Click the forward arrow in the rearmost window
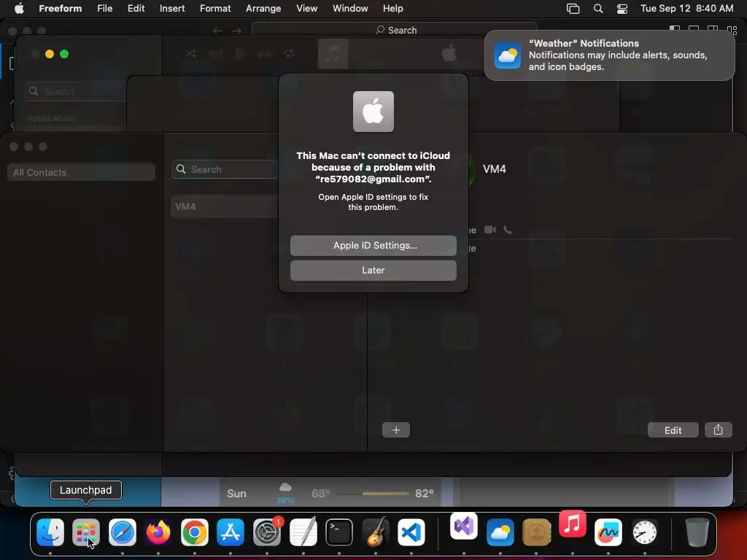 point(237,31)
